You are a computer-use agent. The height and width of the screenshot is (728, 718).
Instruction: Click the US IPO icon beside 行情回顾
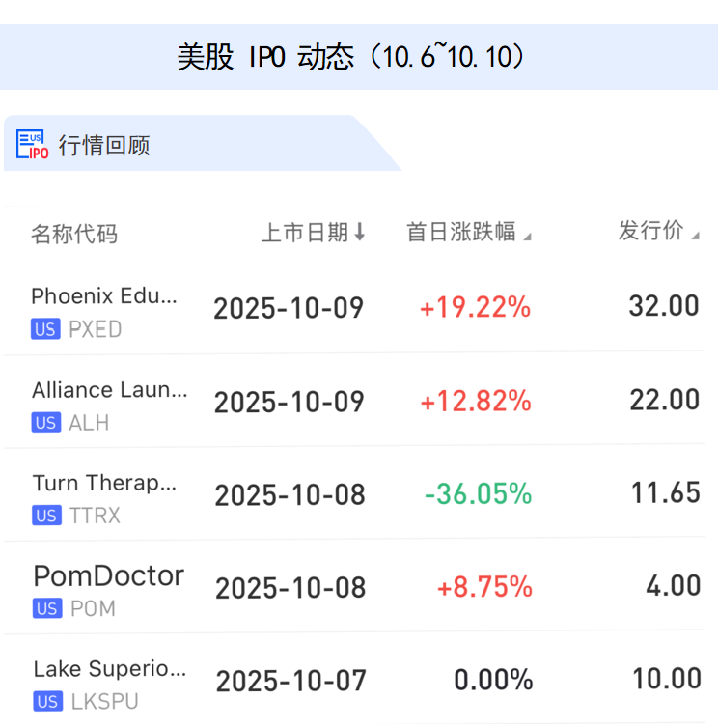[33, 145]
